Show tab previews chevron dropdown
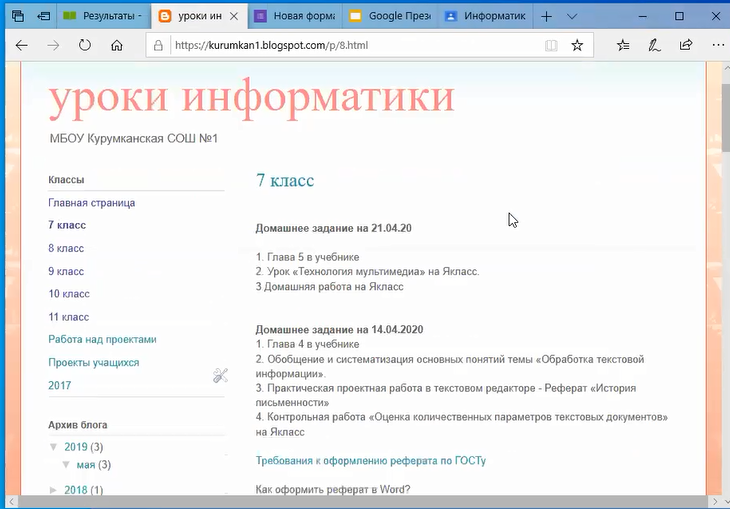 click(x=572, y=16)
